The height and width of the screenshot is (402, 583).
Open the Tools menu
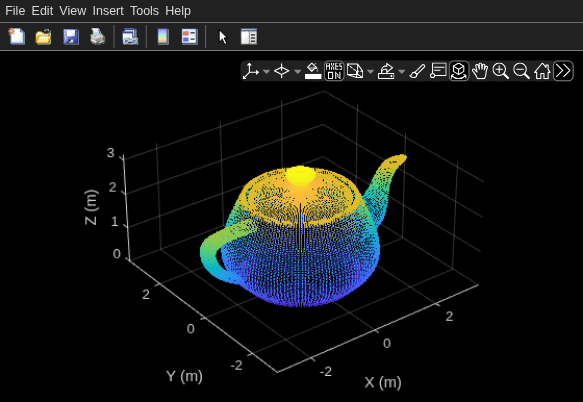click(144, 11)
